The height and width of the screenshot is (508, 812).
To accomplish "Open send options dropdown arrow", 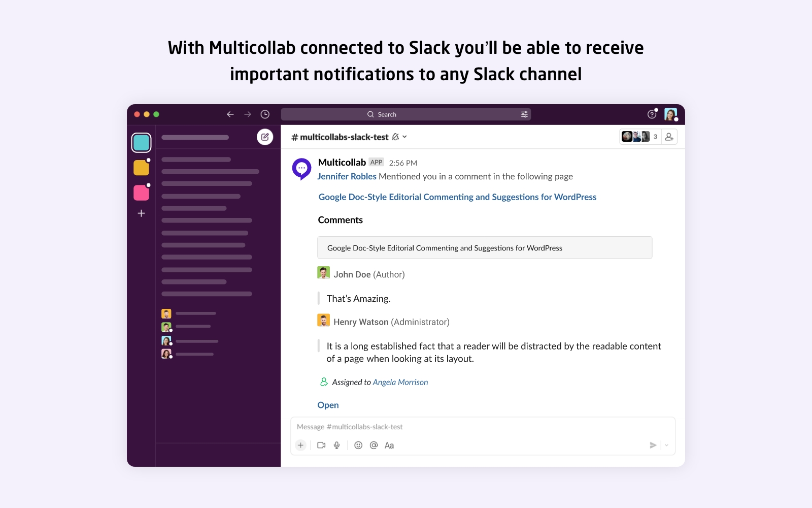I will pos(666,445).
